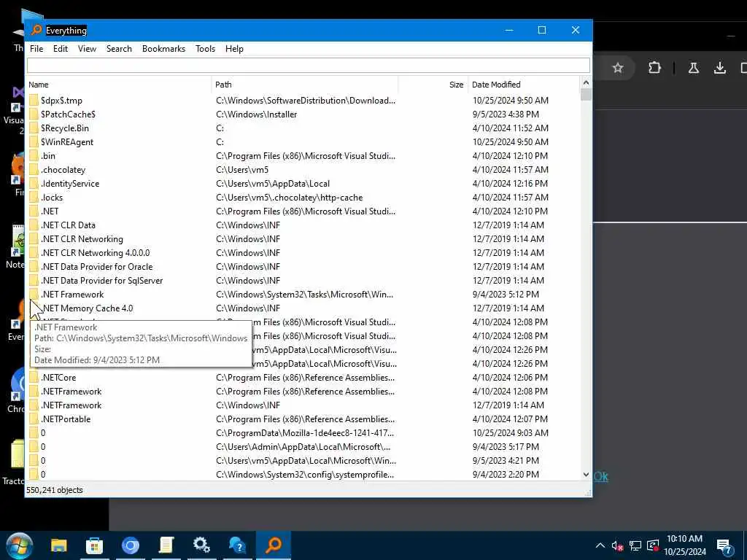Click the flask labs icon in browser window
This screenshot has height=560, width=747.
tap(694, 68)
